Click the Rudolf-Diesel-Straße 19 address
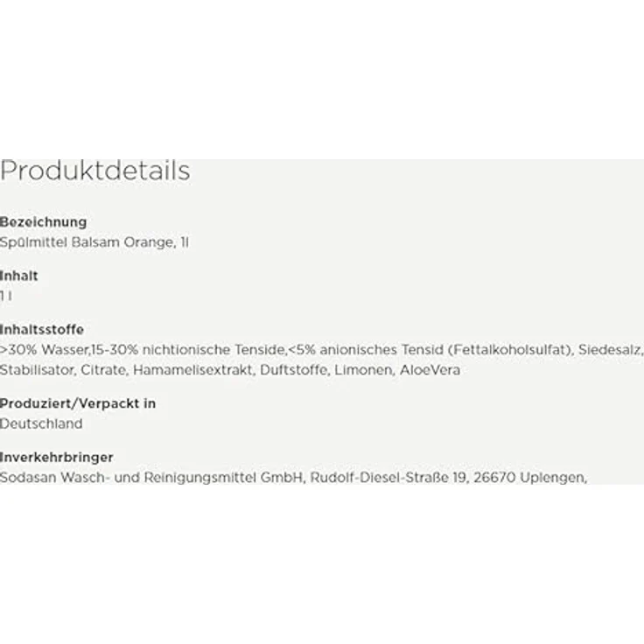Screen dimensions: 644x644 coord(388,478)
